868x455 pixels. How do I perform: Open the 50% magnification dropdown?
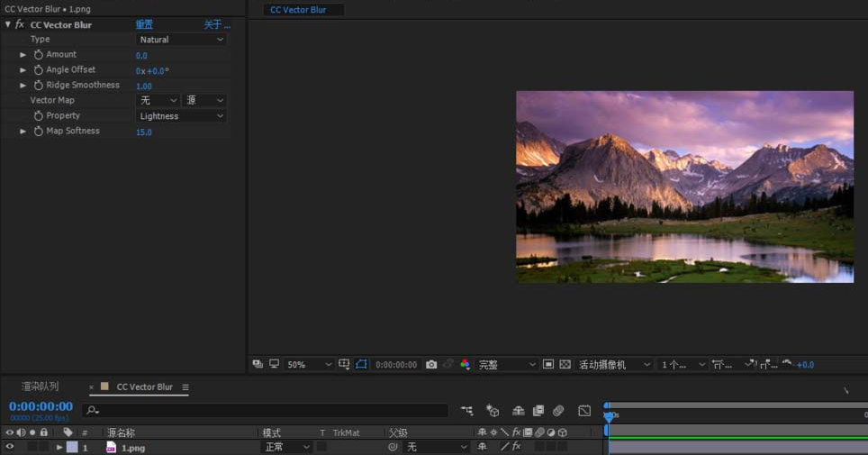pyautogui.click(x=309, y=364)
